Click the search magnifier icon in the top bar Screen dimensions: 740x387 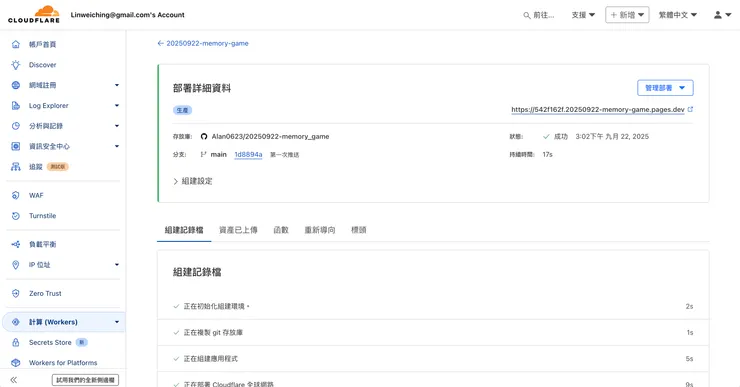(x=527, y=15)
